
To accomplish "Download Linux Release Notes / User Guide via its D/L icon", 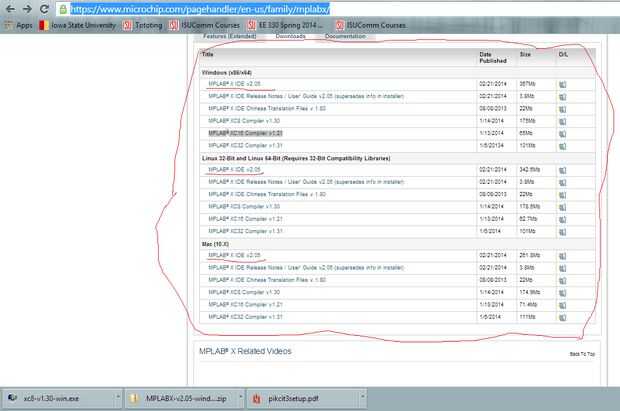I will [562, 182].
